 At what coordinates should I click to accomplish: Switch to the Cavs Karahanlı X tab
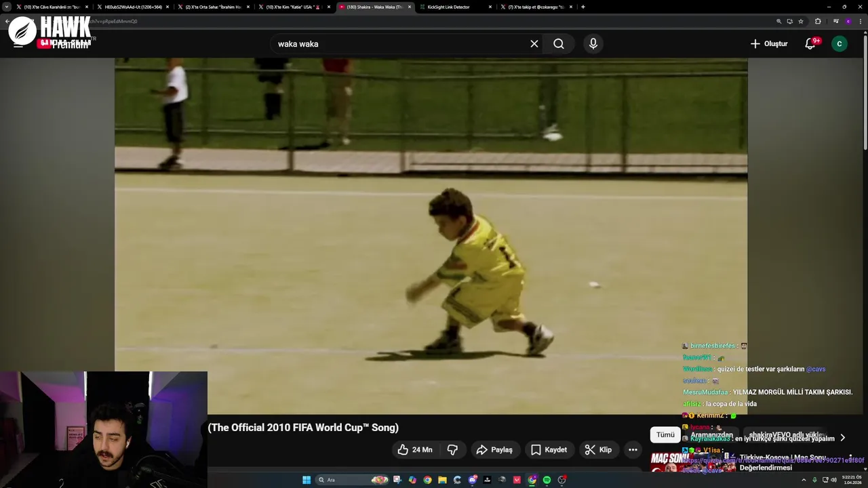[52, 7]
